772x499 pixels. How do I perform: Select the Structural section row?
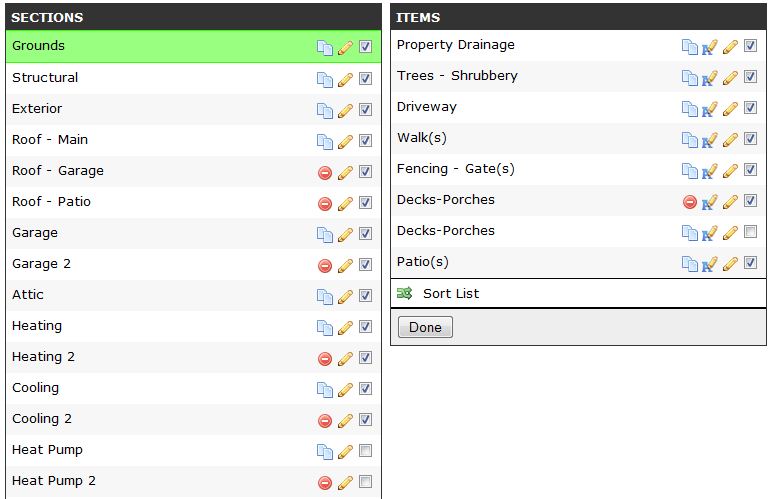point(193,78)
